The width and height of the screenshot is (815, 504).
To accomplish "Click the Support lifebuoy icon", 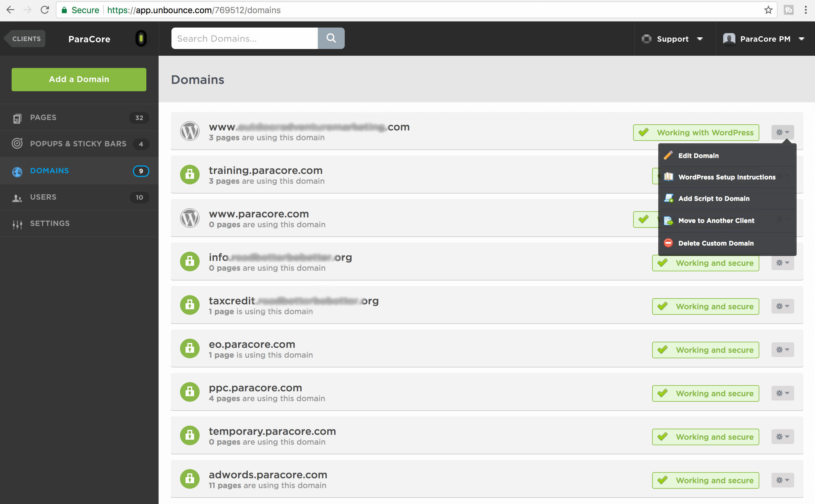I will [x=646, y=39].
